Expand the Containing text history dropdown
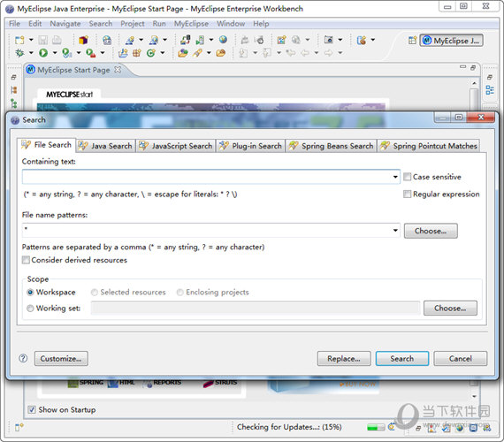This screenshot has height=442, width=504. pyautogui.click(x=395, y=177)
